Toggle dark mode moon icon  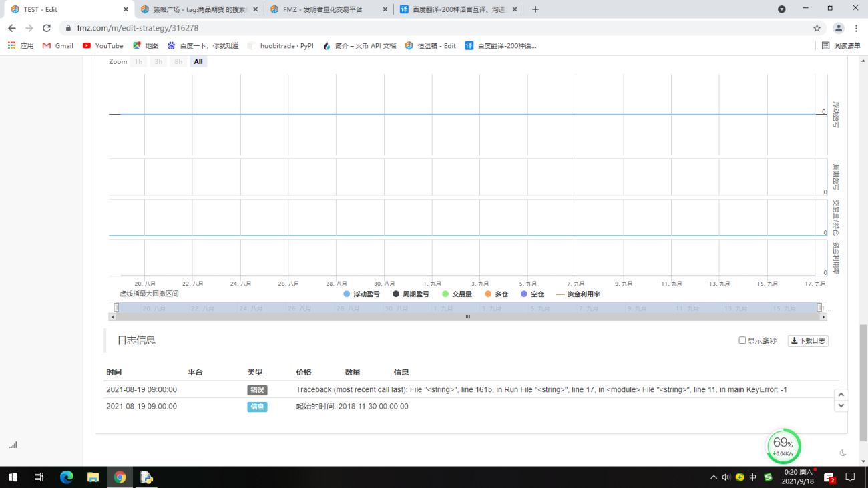[843, 453]
